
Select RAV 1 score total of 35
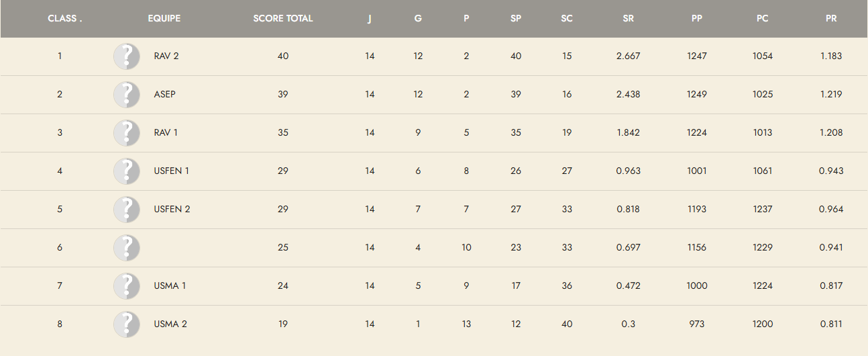[283, 133]
